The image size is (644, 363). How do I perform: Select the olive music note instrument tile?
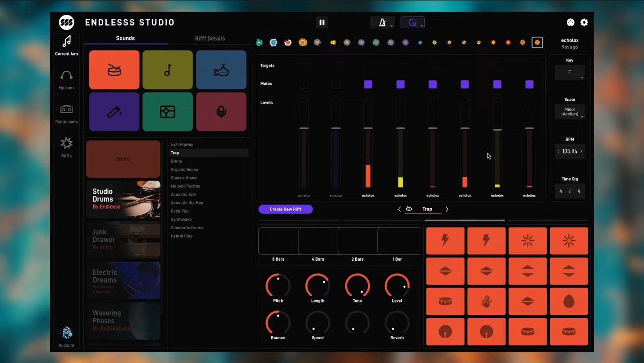[167, 70]
